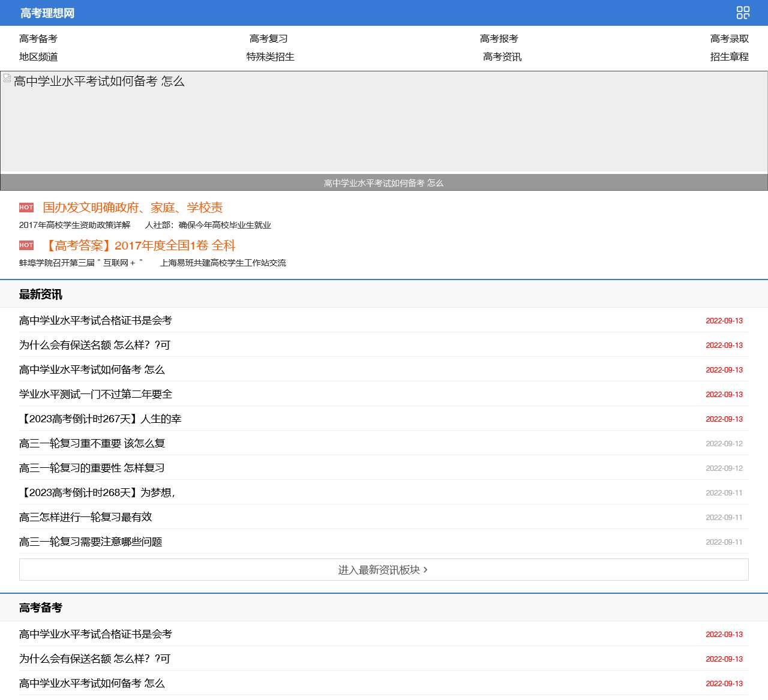768x700 pixels.
Task: Open the QR grid icon in the header
Action: (742, 12)
